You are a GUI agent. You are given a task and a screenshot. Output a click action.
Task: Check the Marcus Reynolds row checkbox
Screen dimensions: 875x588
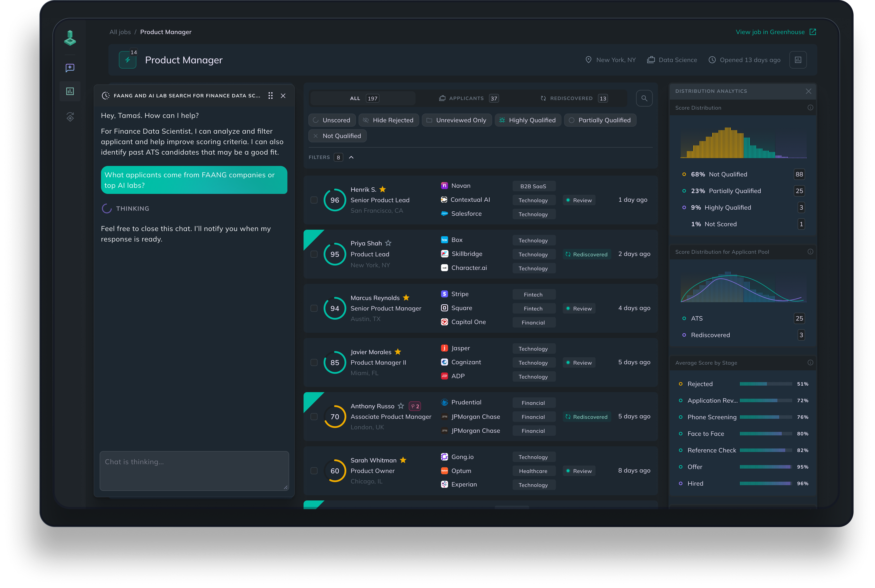coord(314,308)
